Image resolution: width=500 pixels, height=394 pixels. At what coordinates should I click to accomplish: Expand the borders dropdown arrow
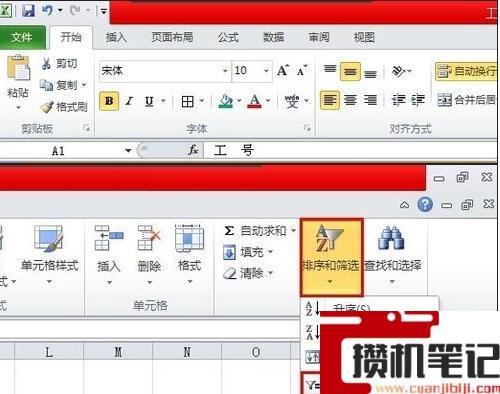pos(202,101)
